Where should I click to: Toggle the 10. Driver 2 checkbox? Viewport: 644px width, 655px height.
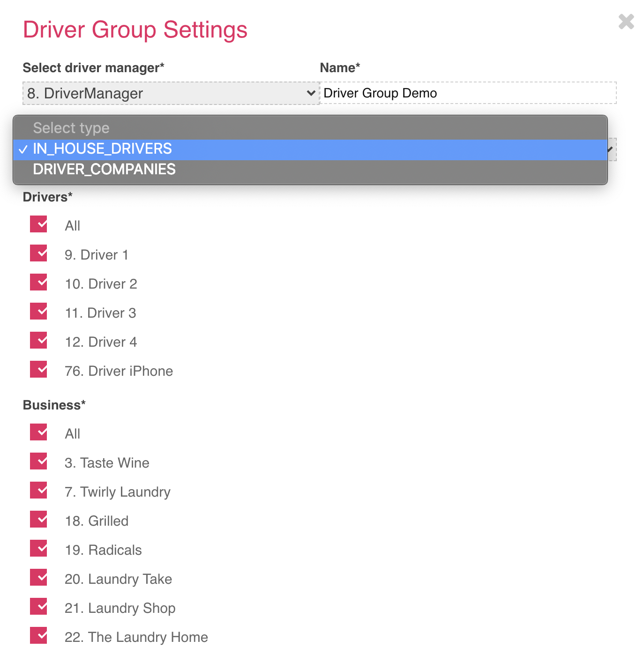click(39, 283)
